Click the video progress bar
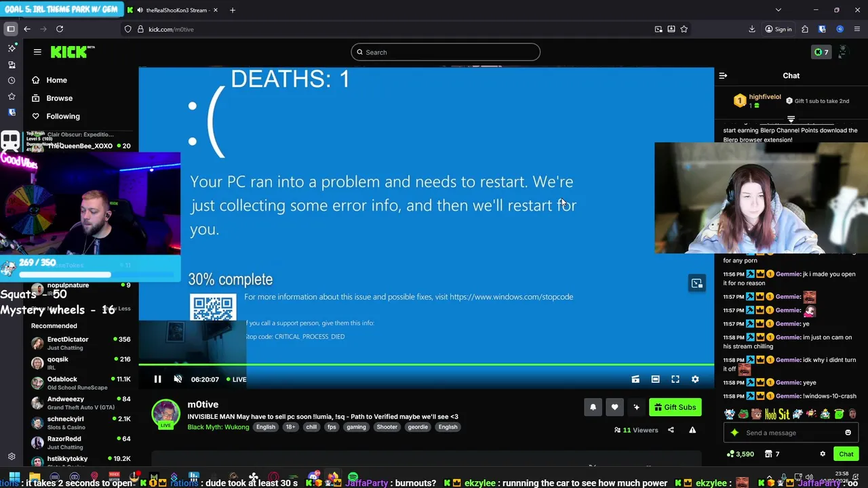Viewport: 868px width, 488px height. pyautogui.click(x=427, y=365)
